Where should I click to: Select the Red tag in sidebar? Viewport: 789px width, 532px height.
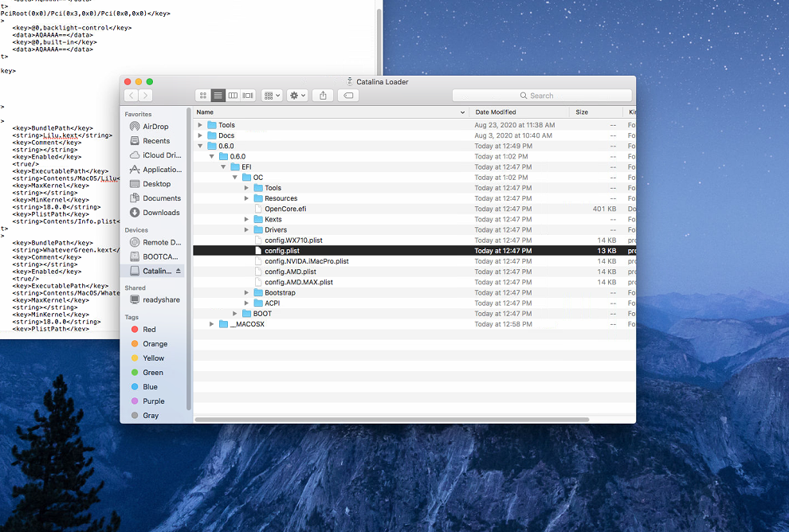point(149,330)
